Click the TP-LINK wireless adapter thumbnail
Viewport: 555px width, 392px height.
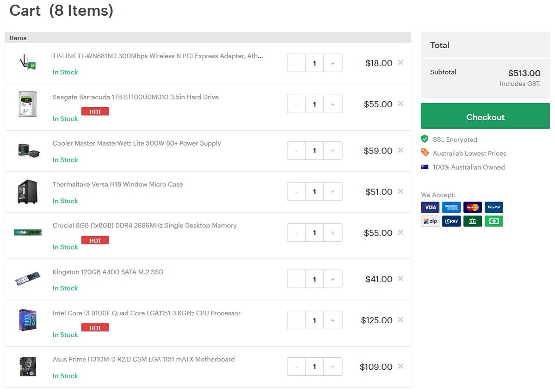(28, 63)
